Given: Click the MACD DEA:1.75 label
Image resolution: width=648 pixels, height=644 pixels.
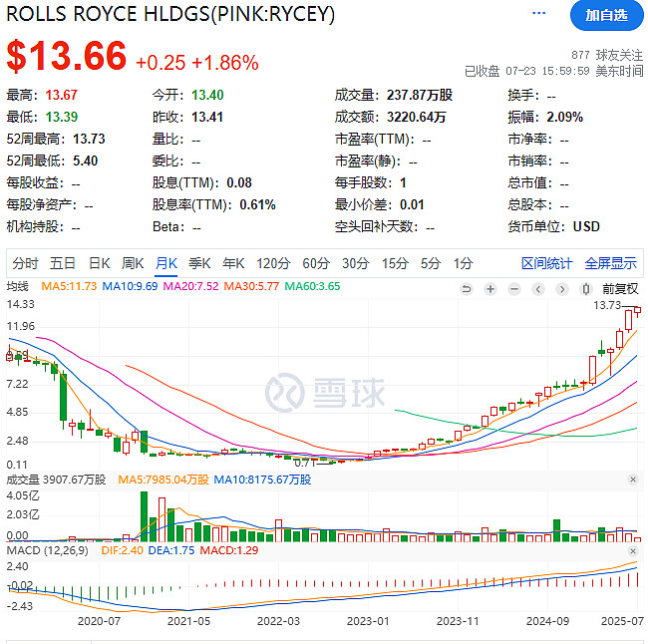Looking at the screenshot, I should click(171, 550).
